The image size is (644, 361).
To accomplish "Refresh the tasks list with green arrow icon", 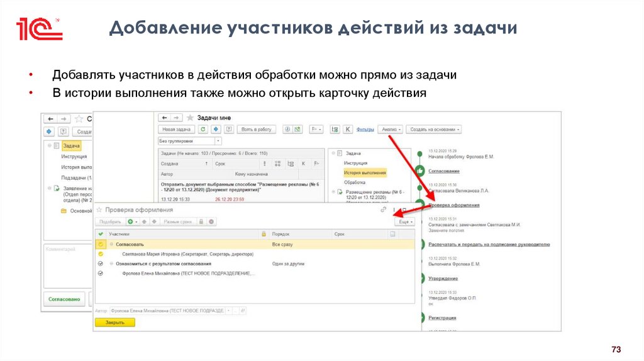I will tap(203, 130).
